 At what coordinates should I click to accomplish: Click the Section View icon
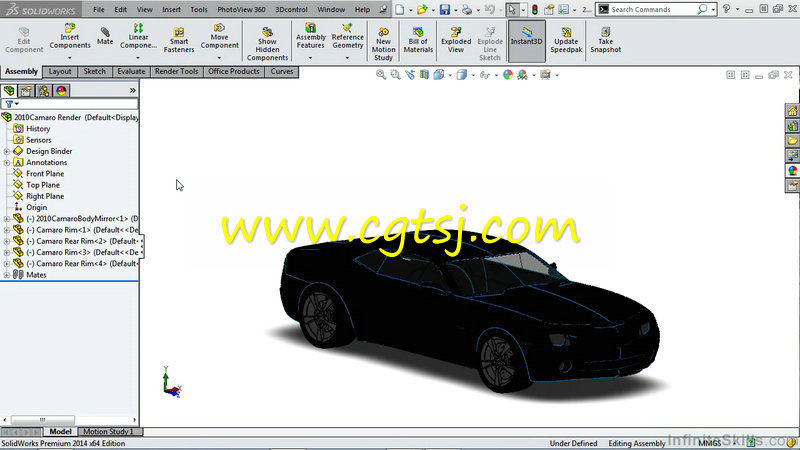424,75
